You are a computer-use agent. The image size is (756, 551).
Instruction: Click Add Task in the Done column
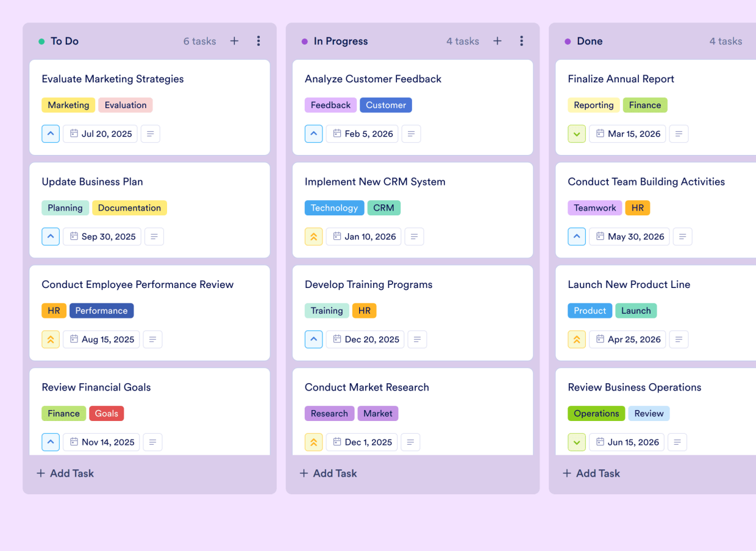pyautogui.click(x=591, y=473)
